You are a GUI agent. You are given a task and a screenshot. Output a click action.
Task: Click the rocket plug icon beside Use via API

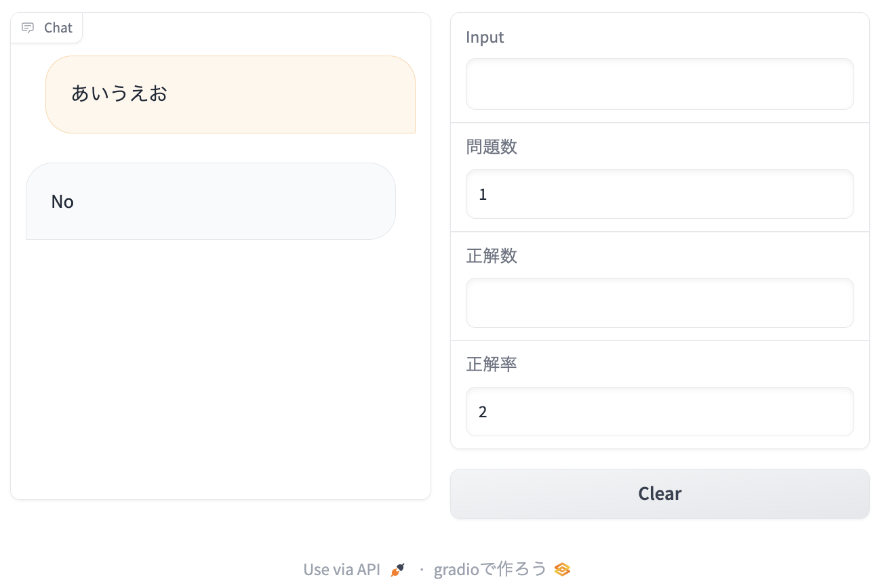click(399, 569)
